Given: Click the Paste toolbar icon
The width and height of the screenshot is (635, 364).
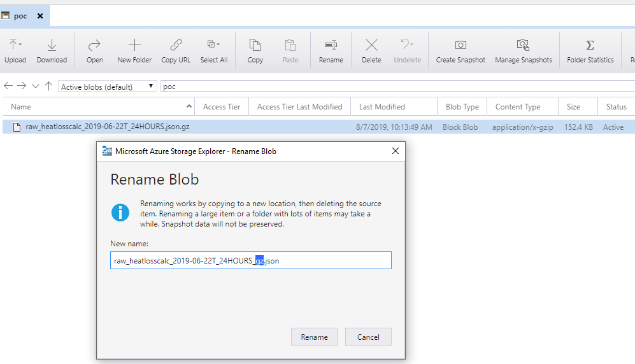Looking at the screenshot, I should (290, 45).
